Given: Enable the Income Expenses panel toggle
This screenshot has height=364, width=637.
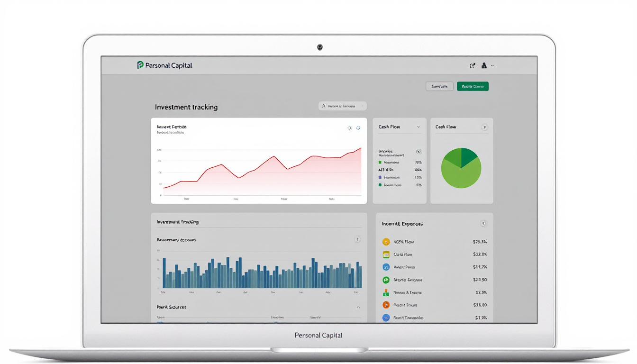Looking at the screenshot, I should [x=484, y=223].
